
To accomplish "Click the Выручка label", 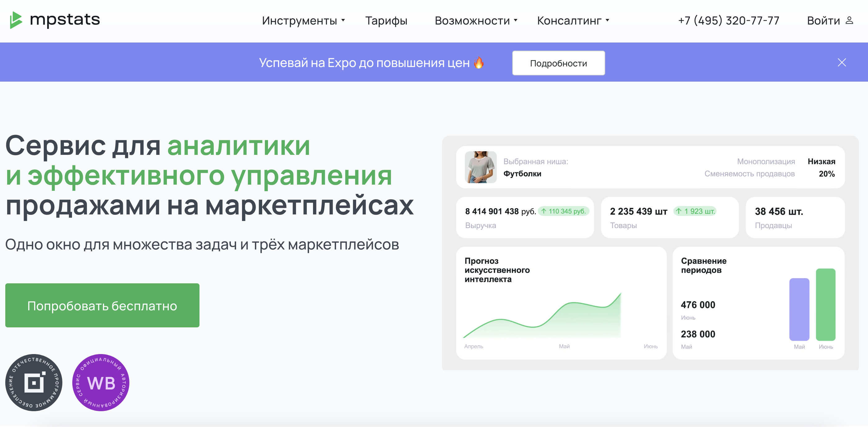I will pyautogui.click(x=481, y=226).
